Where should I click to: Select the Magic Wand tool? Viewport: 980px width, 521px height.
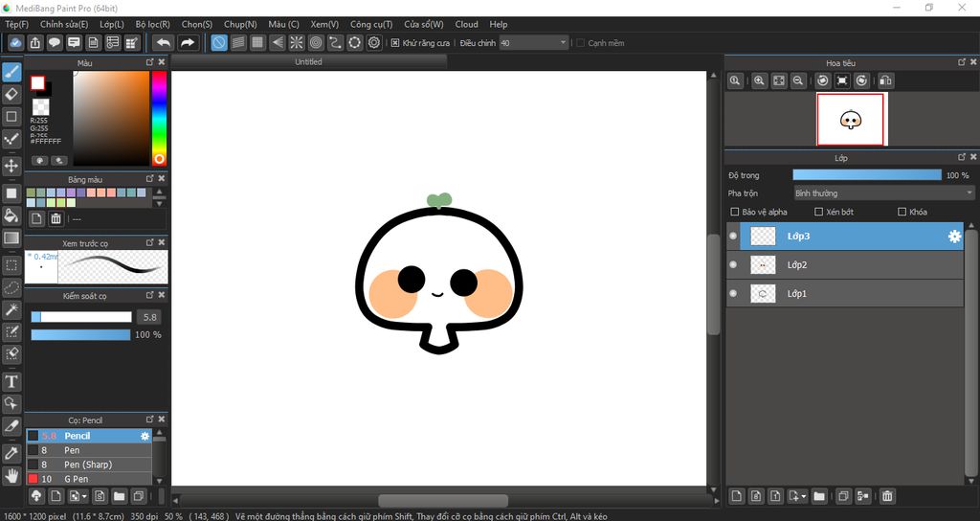[x=11, y=309]
